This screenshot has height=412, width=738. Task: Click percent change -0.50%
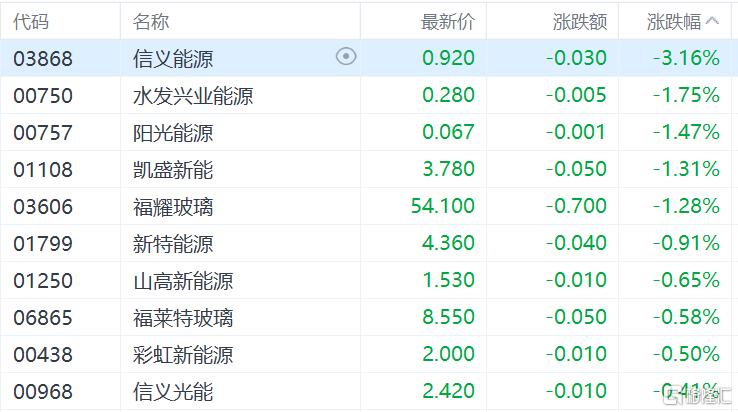[687, 354]
